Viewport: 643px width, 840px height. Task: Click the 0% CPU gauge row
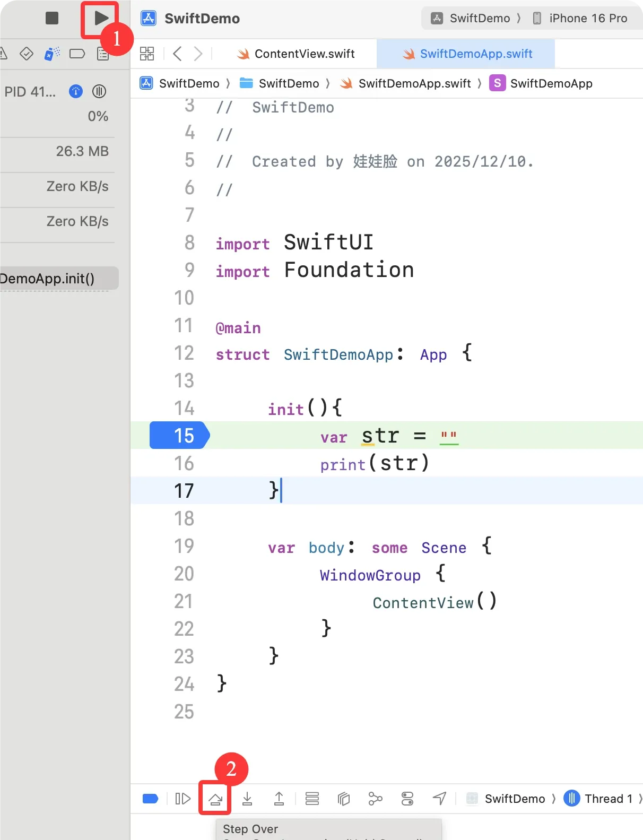(x=57, y=116)
